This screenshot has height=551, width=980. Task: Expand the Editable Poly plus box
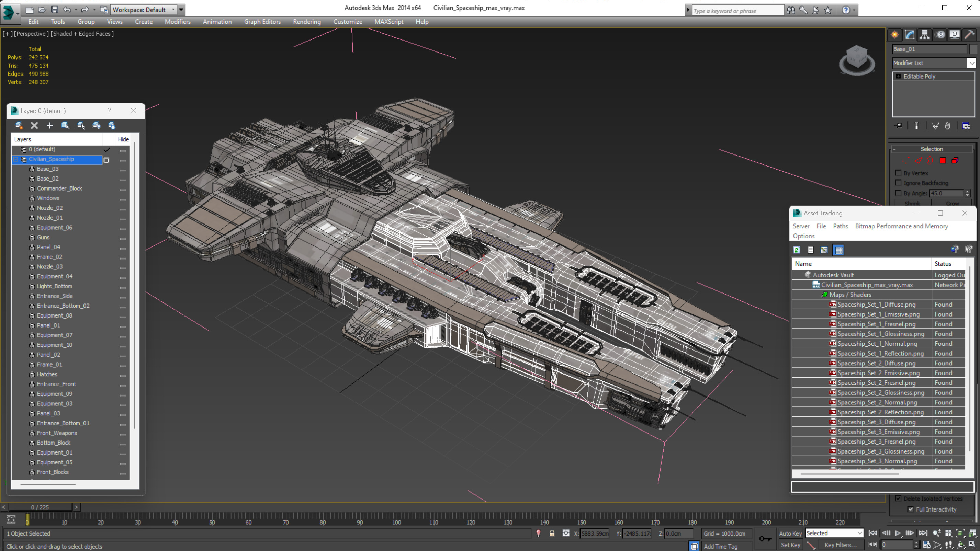click(x=899, y=77)
